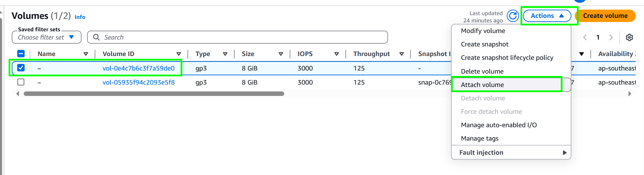This screenshot has height=175, width=644.
Task: Sort by Throughput column arrow
Action: 401,54
